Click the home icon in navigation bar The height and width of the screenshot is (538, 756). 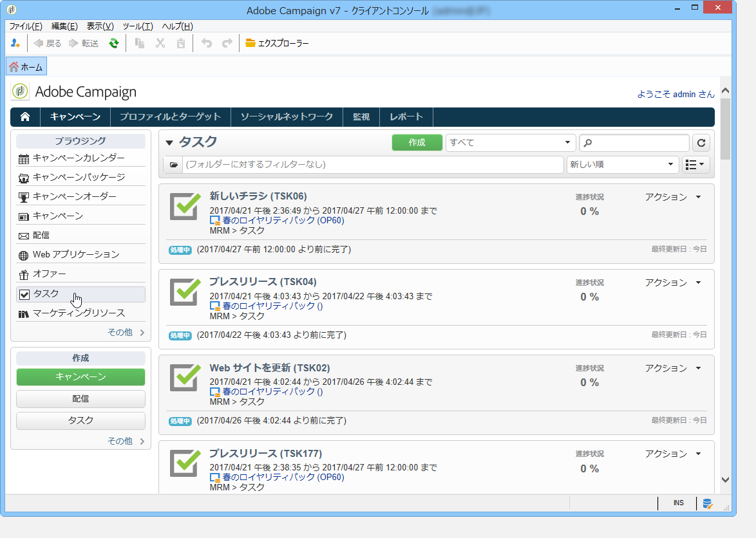(25, 116)
